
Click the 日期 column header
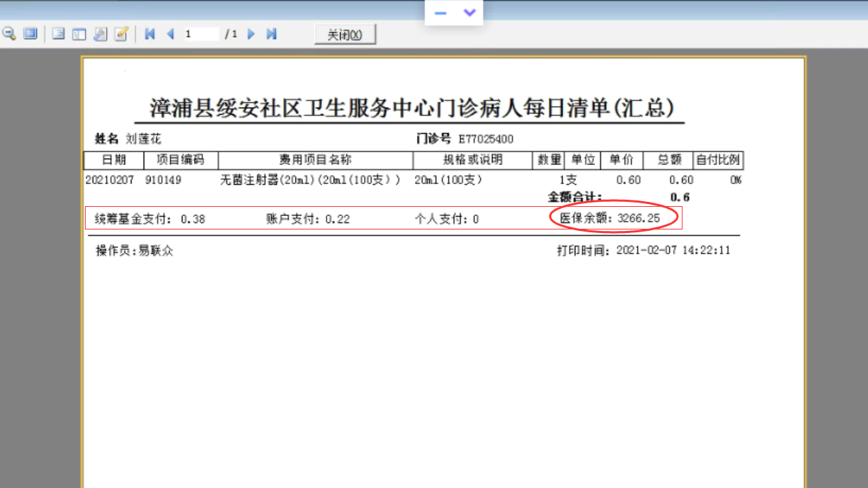tap(113, 160)
